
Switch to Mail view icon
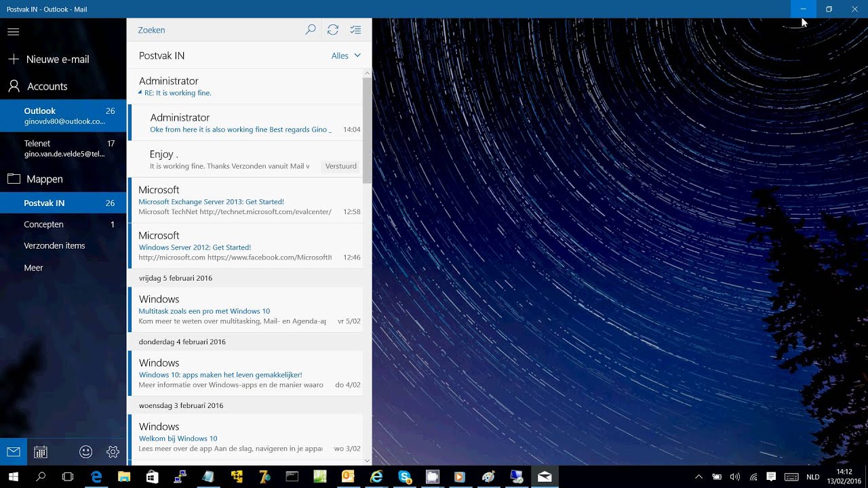click(x=14, y=452)
